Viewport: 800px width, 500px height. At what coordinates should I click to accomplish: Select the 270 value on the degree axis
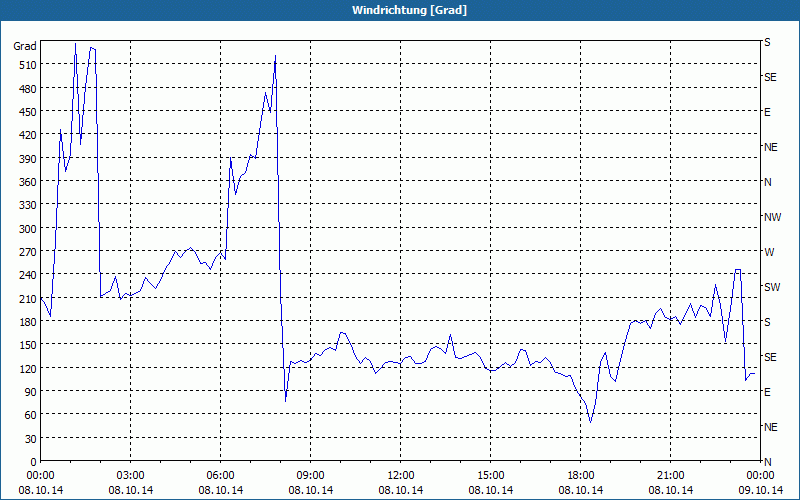point(28,252)
